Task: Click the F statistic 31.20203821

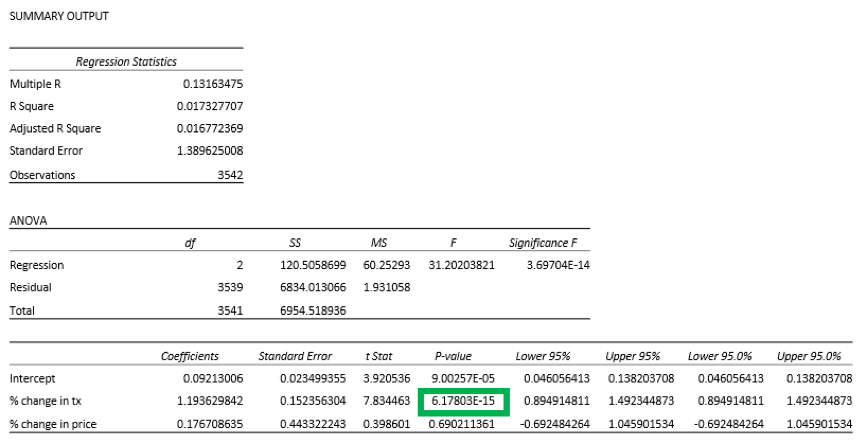Action: (462, 265)
